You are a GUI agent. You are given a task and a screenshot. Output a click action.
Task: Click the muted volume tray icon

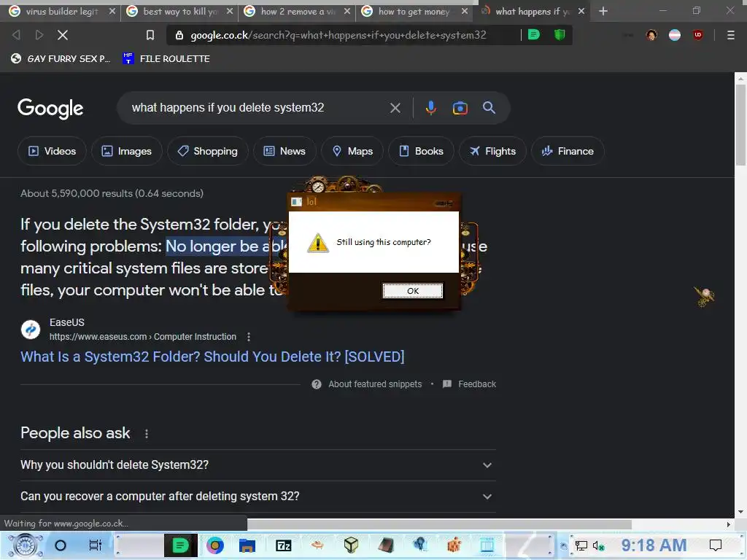(x=598, y=545)
